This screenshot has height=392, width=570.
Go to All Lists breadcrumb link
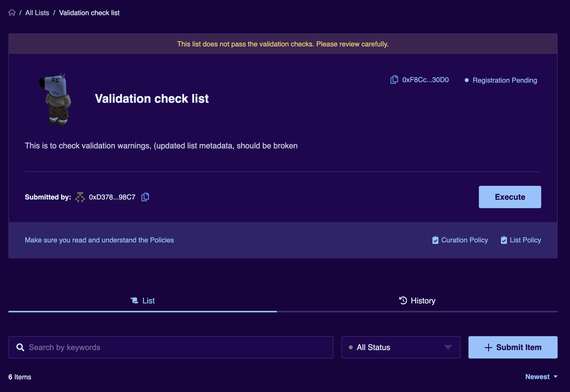pos(37,13)
